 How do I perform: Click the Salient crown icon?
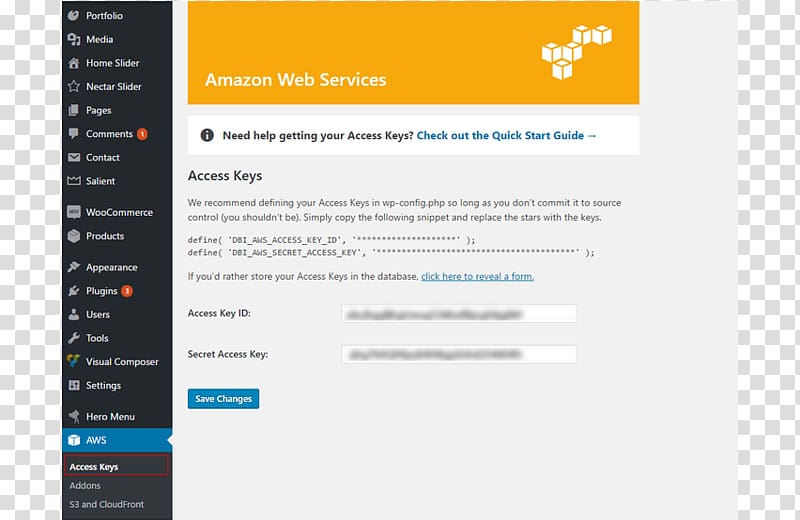(x=73, y=181)
